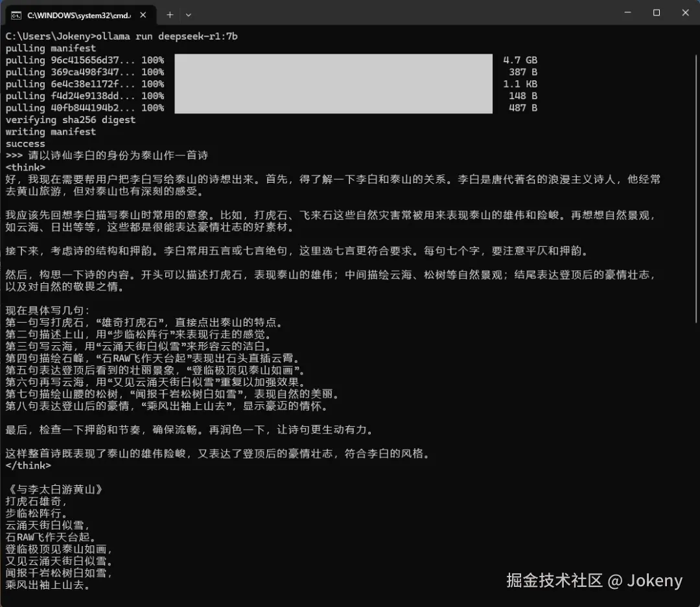
Task: Click the poem line 石RAW飞作天台起。
Action: (x=50, y=538)
